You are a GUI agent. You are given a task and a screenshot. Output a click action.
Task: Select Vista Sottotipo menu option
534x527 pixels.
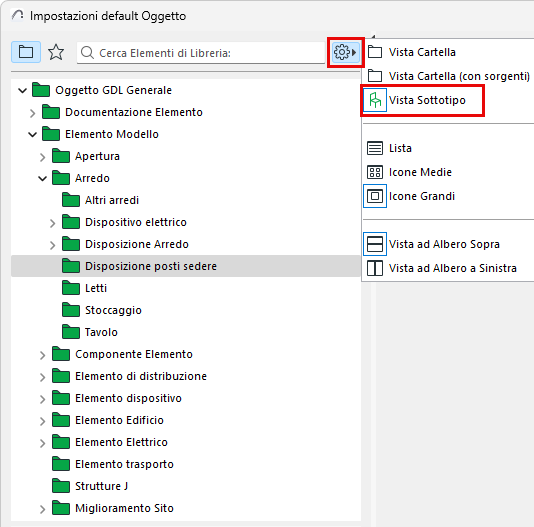click(427, 100)
